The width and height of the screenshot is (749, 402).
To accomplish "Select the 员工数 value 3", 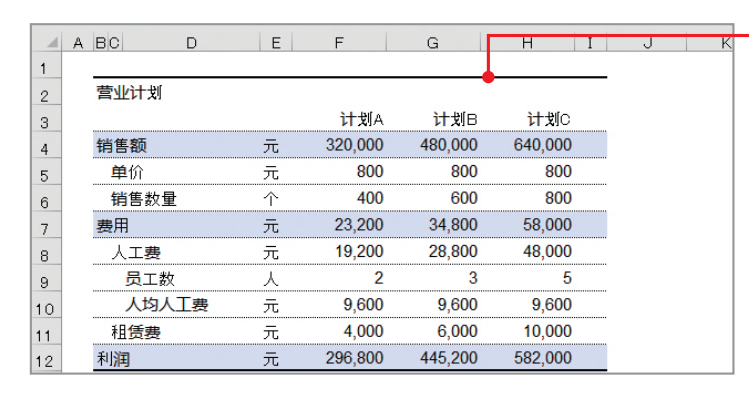I will (x=472, y=278).
